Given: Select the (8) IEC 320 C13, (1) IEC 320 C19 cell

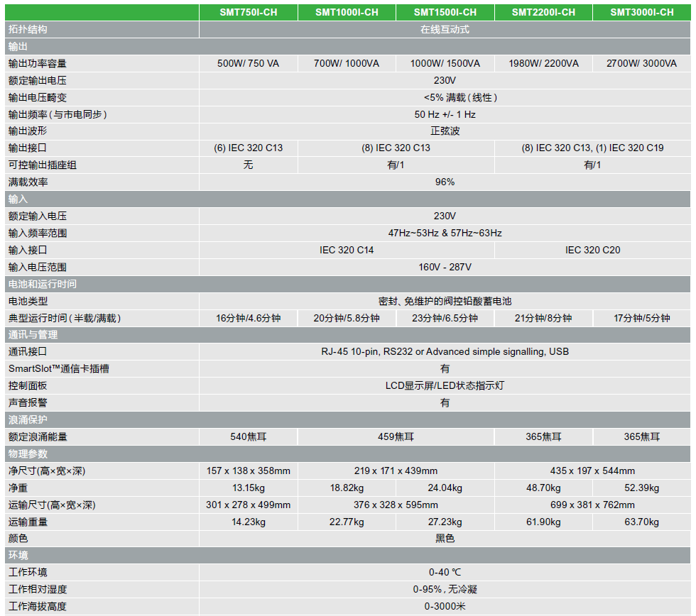Looking at the screenshot, I should tap(592, 148).
